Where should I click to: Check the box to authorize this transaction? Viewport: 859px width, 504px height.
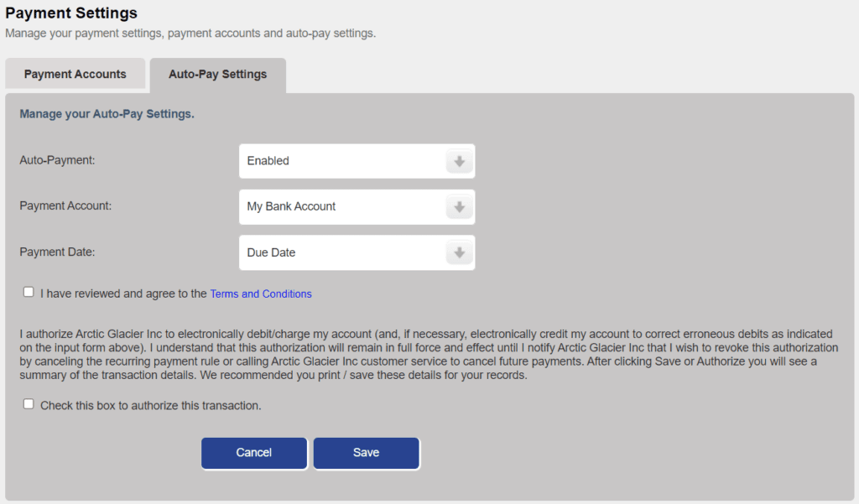(x=29, y=404)
